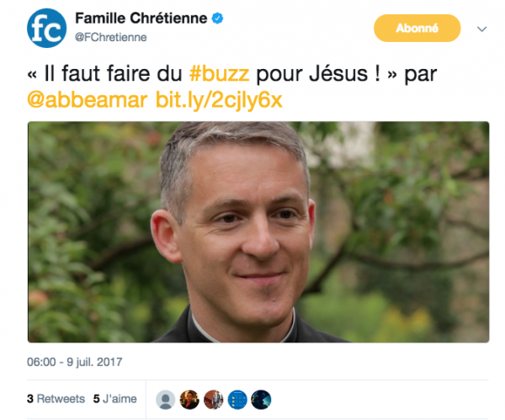Open the blue fc profile avatar
Viewport: 505px width, 420px height.
46,28
